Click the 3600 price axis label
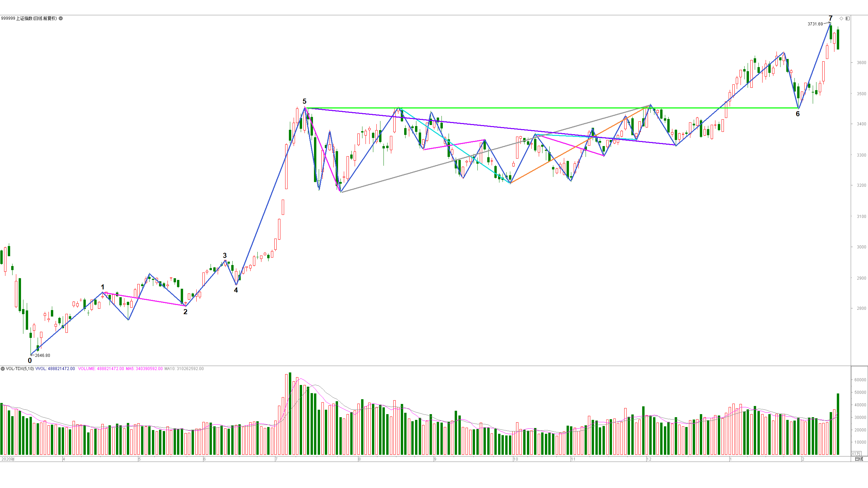The height and width of the screenshot is (488, 868). coord(862,63)
